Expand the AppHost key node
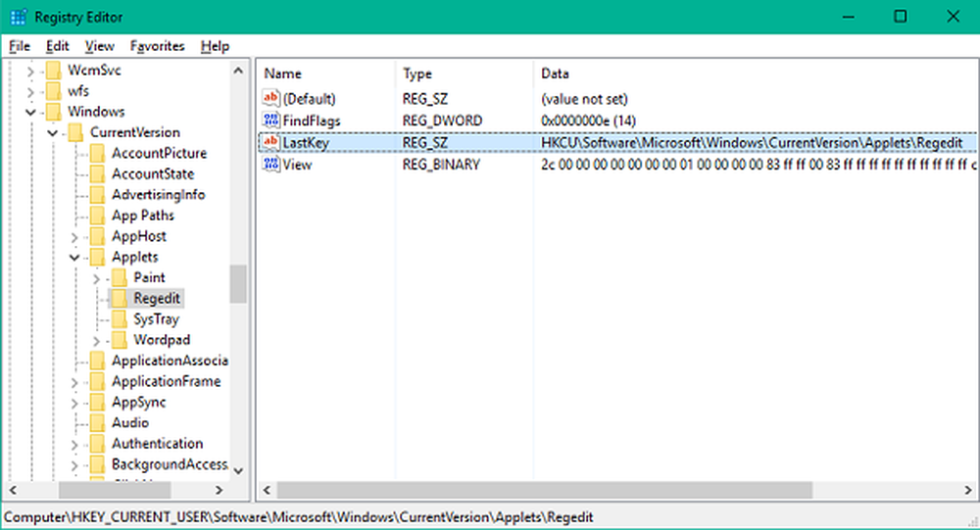Screen dimensions: 980x530 click(74, 237)
